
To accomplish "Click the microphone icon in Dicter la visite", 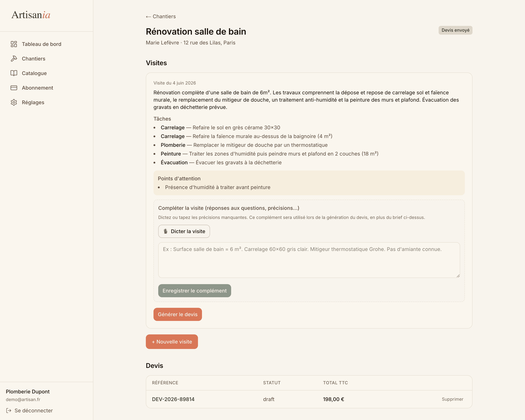I will click(166, 231).
